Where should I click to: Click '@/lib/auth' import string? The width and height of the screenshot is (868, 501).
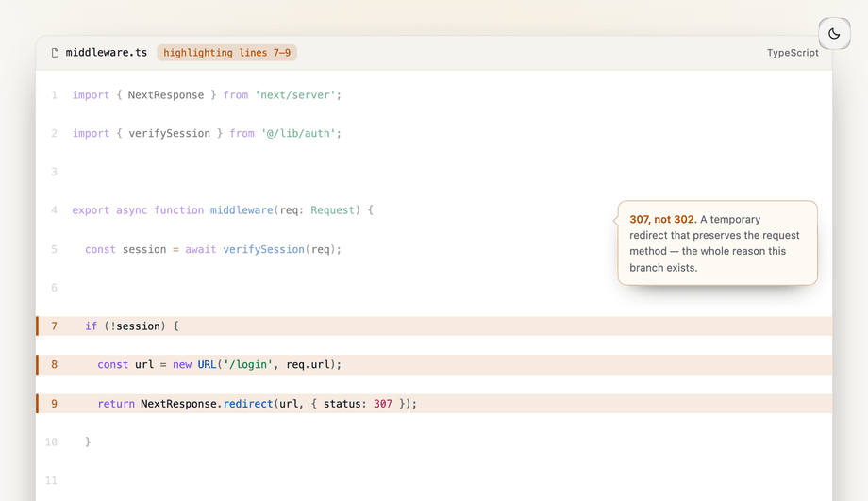pos(298,133)
